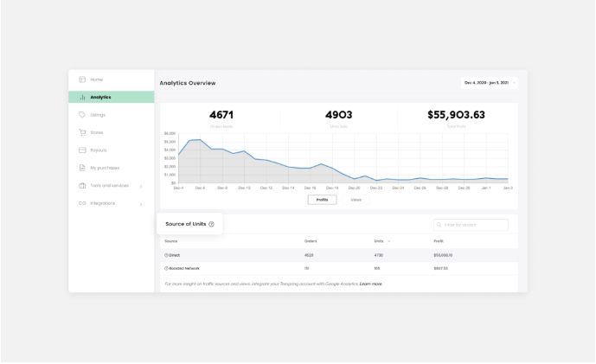
Task: Click the Tools and services icon
Action: point(82,185)
